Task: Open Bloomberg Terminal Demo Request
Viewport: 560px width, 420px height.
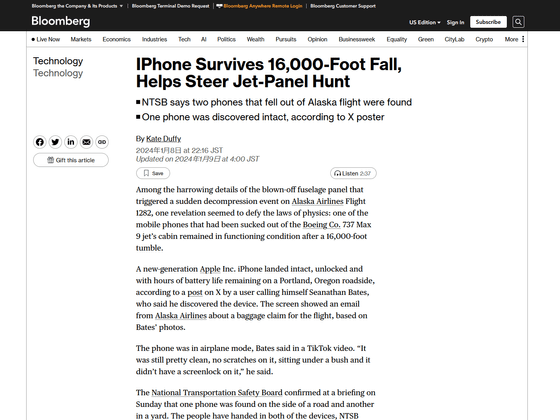Action: [170, 6]
